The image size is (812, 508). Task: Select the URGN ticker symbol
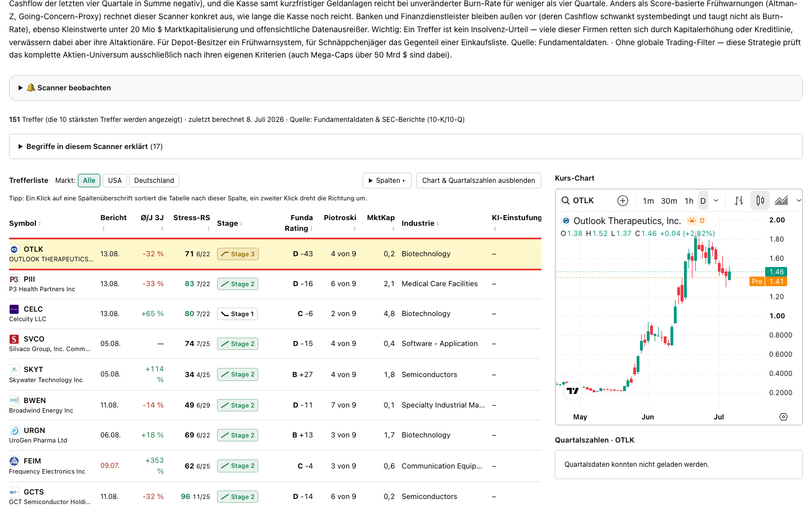tap(34, 431)
